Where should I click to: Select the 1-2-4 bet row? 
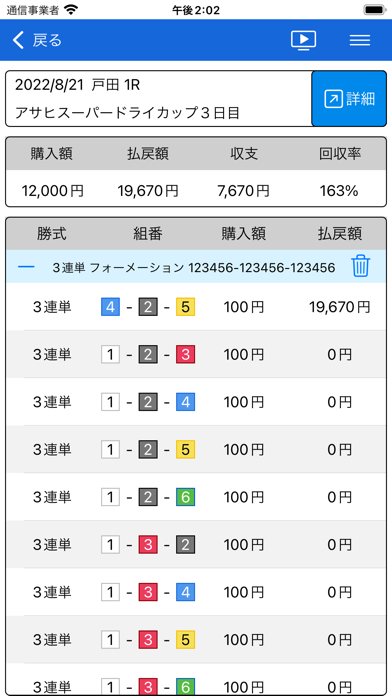pos(196,402)
